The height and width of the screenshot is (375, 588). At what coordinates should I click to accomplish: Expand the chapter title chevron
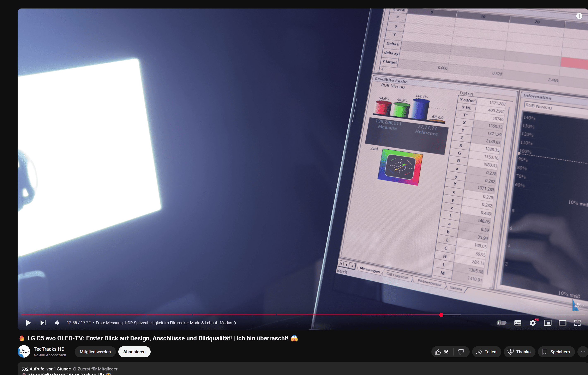tap(235, 323)
